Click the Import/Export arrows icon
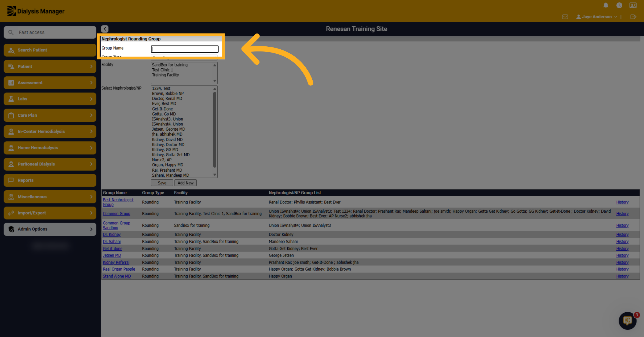 click(11, 213)
